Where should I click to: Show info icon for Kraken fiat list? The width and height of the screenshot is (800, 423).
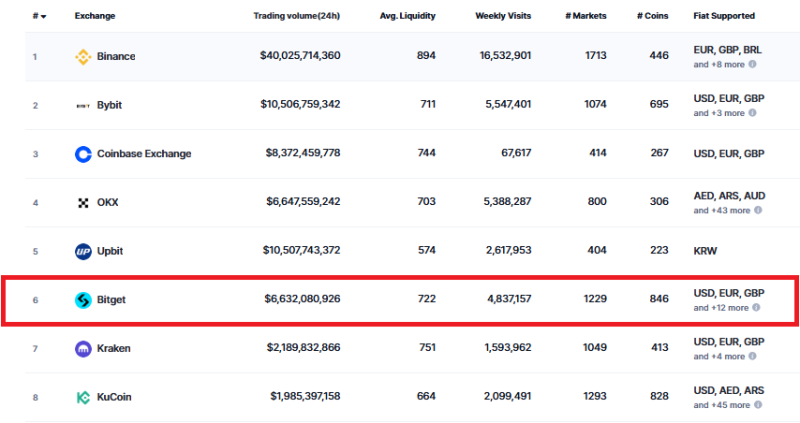(x=752, y=356)
